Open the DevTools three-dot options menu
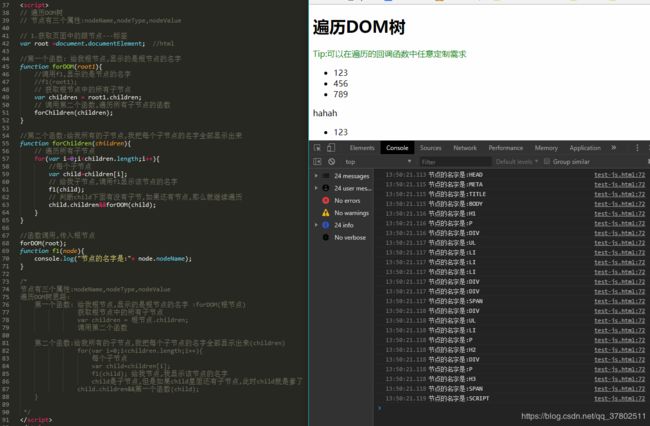650x426 pixels. (x=637, y=148)
